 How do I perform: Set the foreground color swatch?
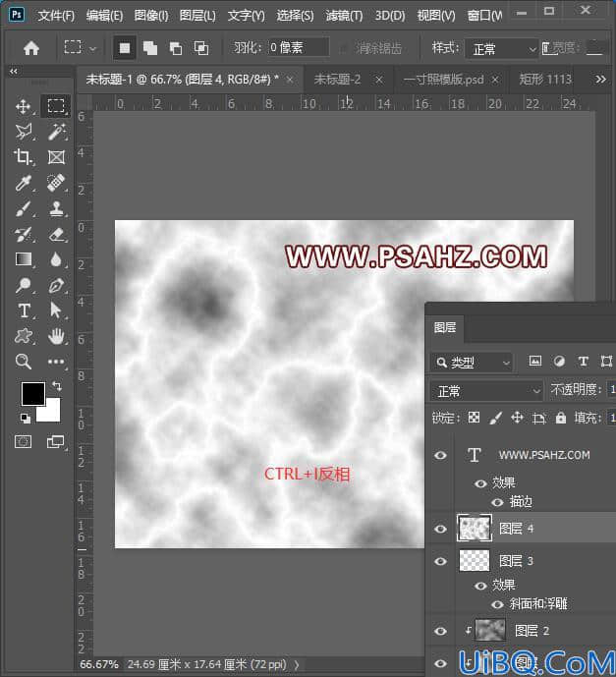[x=32, y=393]
